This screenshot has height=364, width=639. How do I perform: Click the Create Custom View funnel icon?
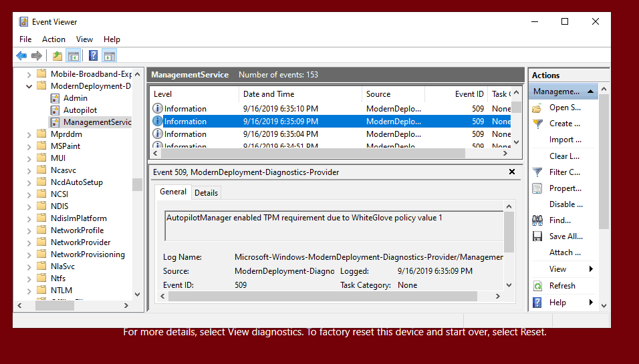[537, 124]
